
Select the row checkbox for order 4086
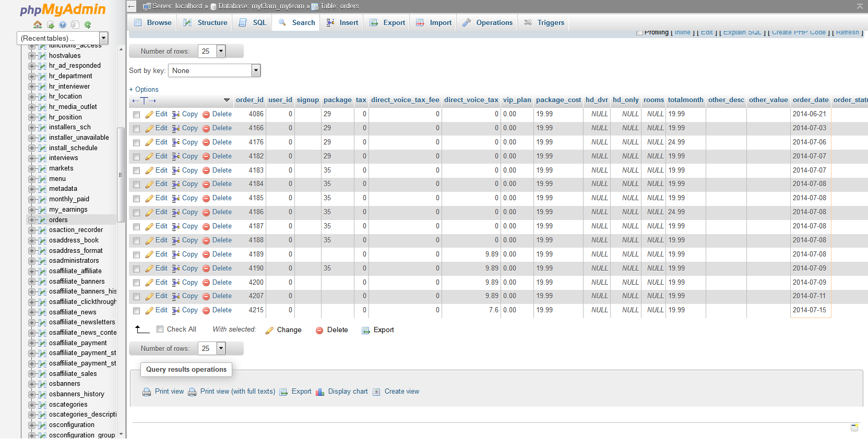[x=137, y=115]
